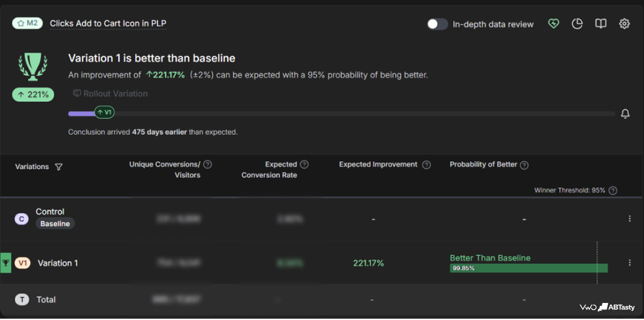644x320 pixels.
Task: Click the green 221% improvement pill
Action: click(x=33, y=95)
